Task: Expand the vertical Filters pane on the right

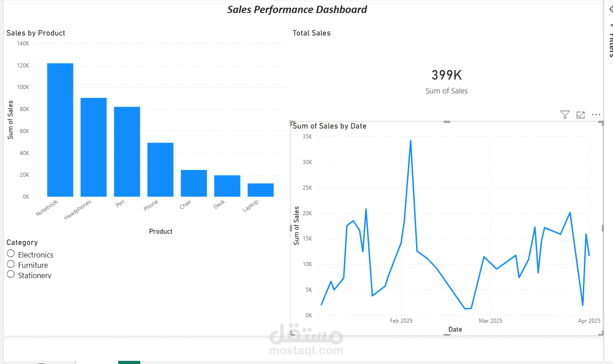Action: click(x=610, y=45)
